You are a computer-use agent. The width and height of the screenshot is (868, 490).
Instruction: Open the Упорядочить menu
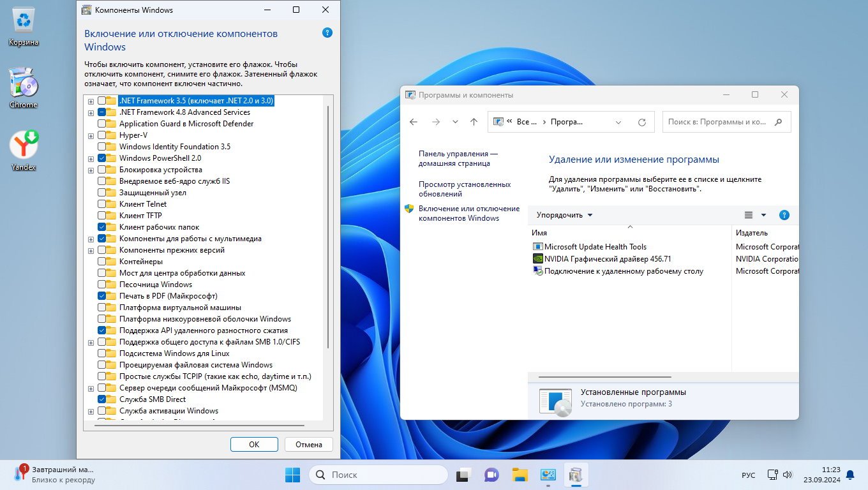click(564, 215)
